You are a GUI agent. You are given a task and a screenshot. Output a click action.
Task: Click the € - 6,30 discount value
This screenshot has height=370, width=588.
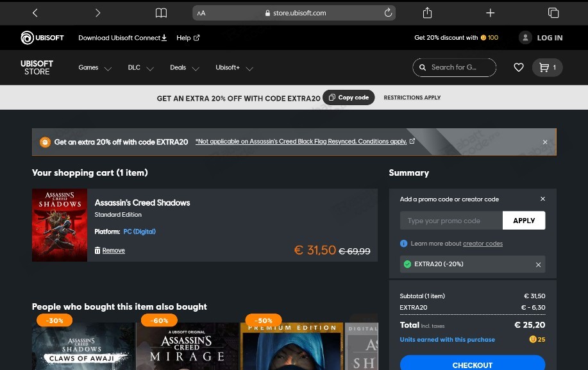click(x=533, y=307)
